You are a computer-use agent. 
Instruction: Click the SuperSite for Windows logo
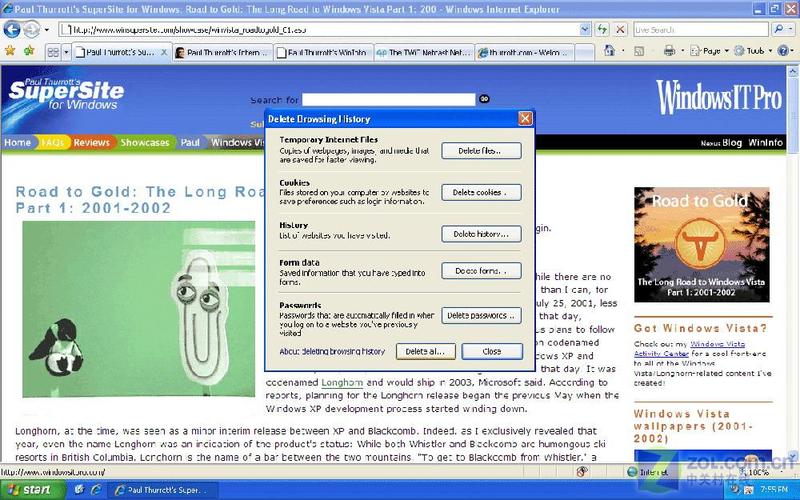pyautogui.click(x=66, y=94)
